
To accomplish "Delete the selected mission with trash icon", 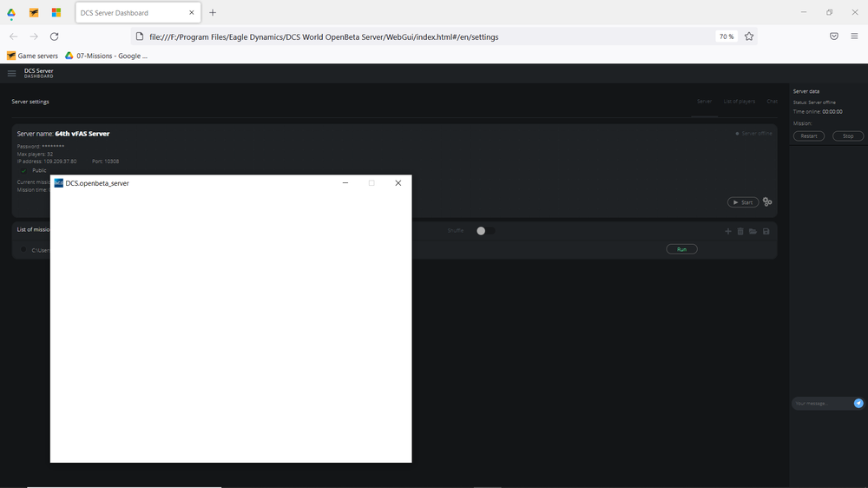I will [740, 231].
